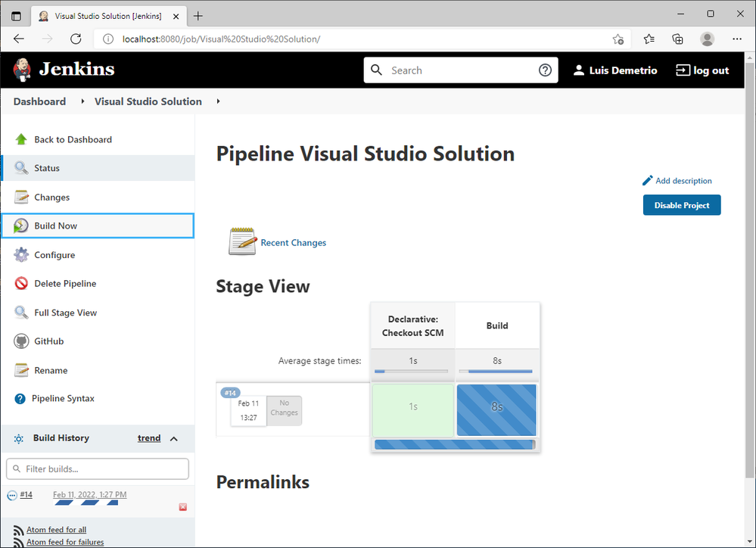This screenshot has width=756, height=548.
Task: Click the blue Pipeline Syntax help icon
Action: pos(20,398)
